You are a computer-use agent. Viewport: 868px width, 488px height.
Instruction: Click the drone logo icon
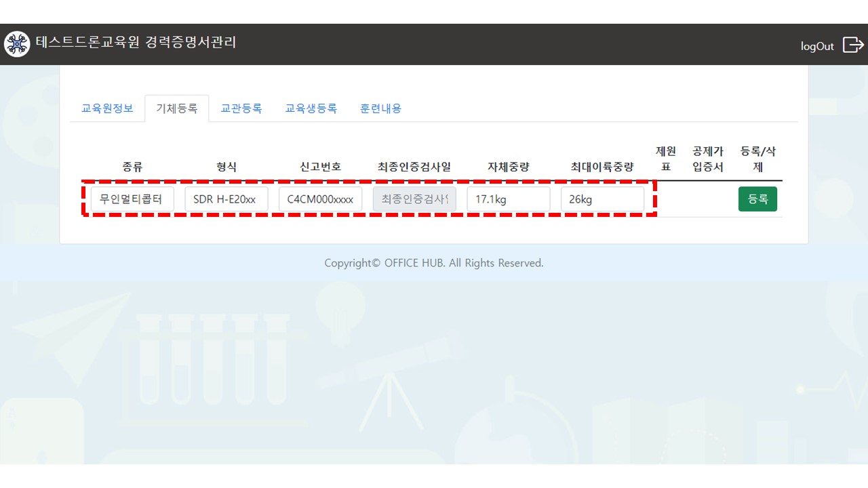click(17, 44)
